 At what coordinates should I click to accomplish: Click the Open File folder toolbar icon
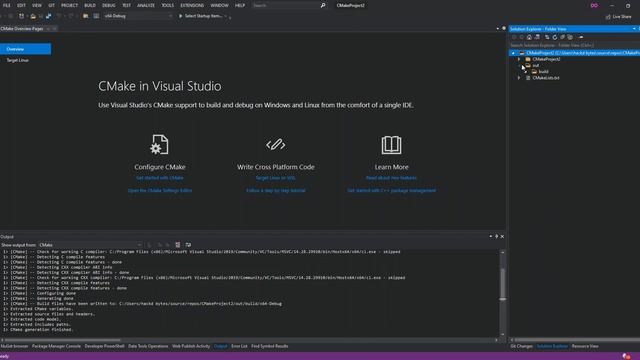tap(33, 16)
